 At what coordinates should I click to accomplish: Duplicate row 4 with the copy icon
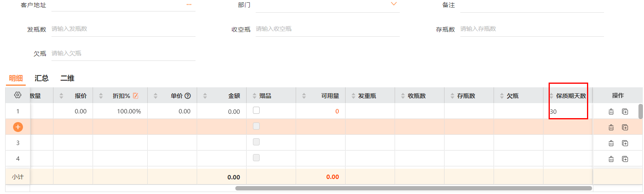pos(625,159)
